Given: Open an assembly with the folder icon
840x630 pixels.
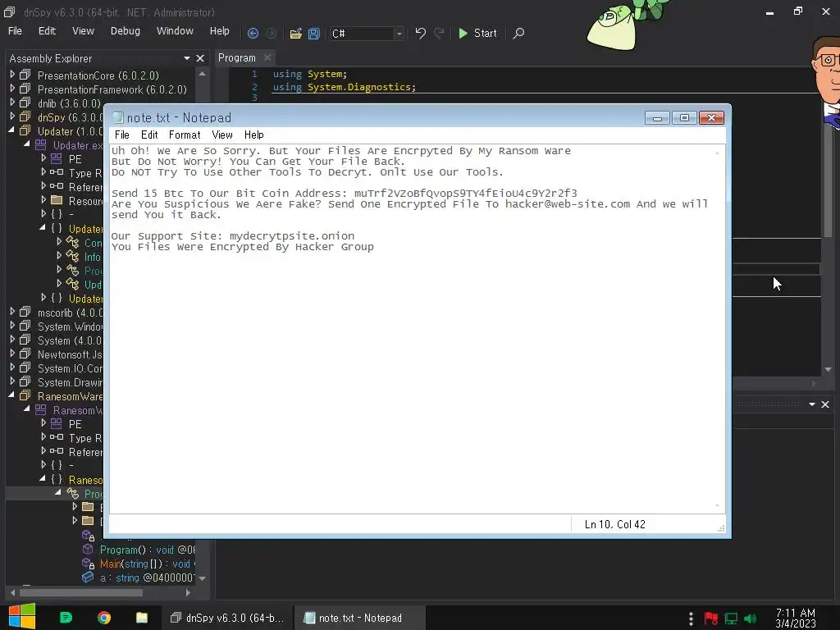Looking at the screenshot, I should (x=295, y=34).
